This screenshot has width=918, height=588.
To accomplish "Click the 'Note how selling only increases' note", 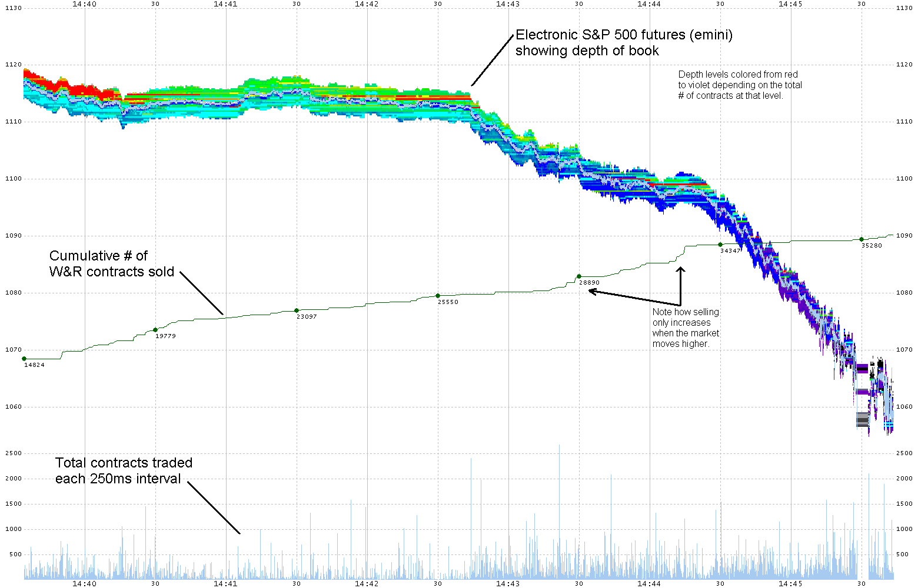I will (686, 328).
